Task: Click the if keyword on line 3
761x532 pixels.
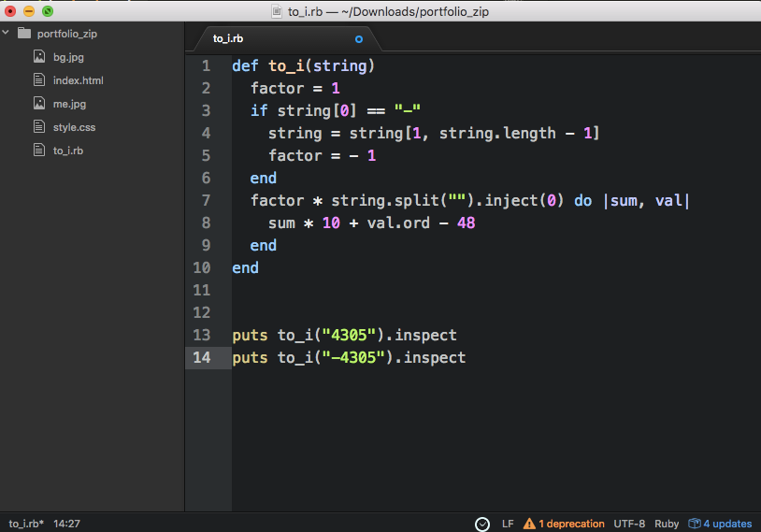Action: click(259, 110)
